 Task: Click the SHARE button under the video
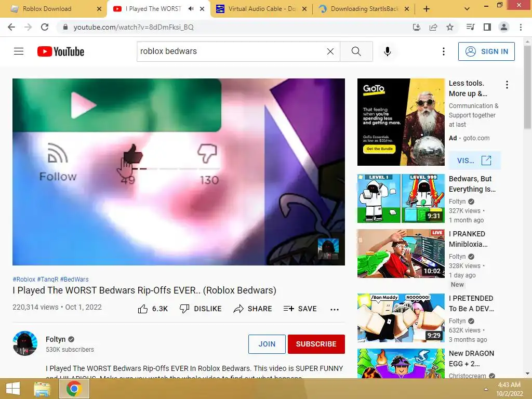tap(253, 309)
